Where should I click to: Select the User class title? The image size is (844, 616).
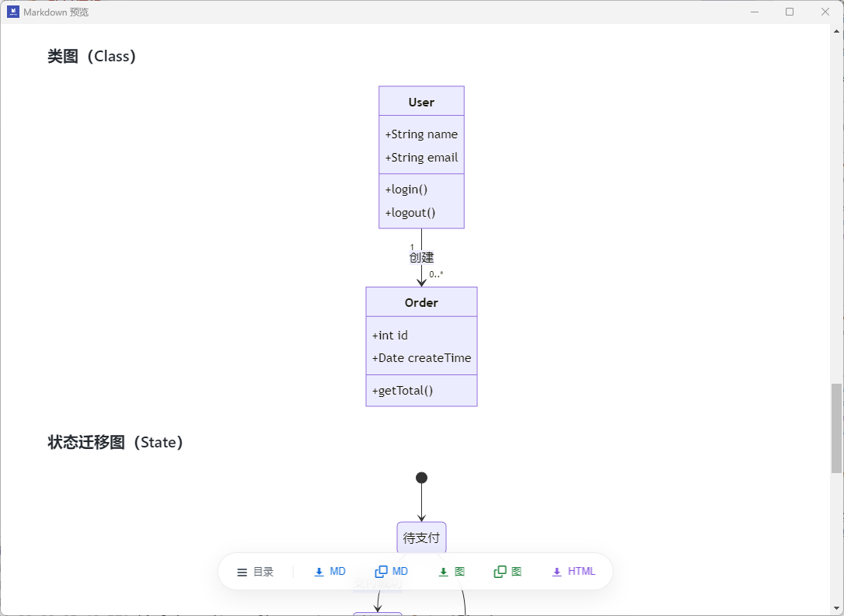(x=421, y=102)
